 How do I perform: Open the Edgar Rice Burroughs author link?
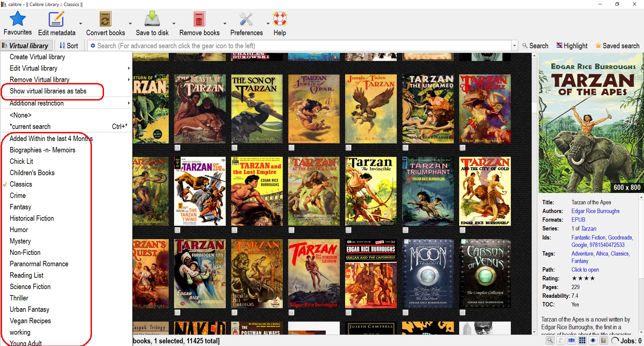tap(595, 211)
